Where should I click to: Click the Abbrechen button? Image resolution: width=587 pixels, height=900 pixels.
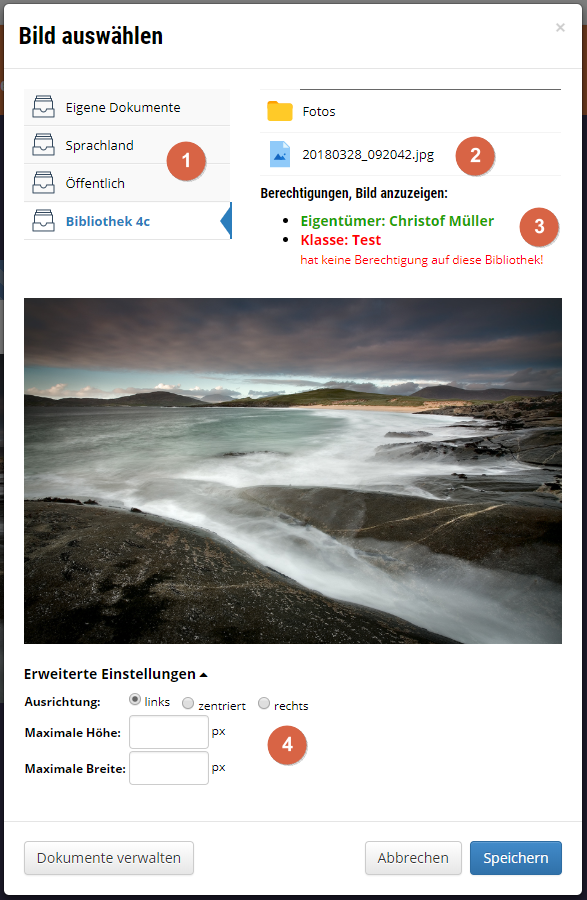(x=413, y=858)
